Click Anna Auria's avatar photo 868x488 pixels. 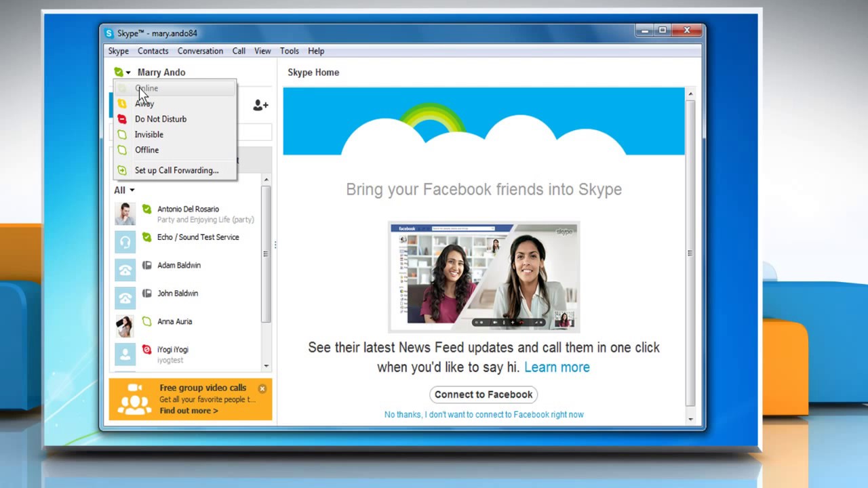click(x=125, y=326)
